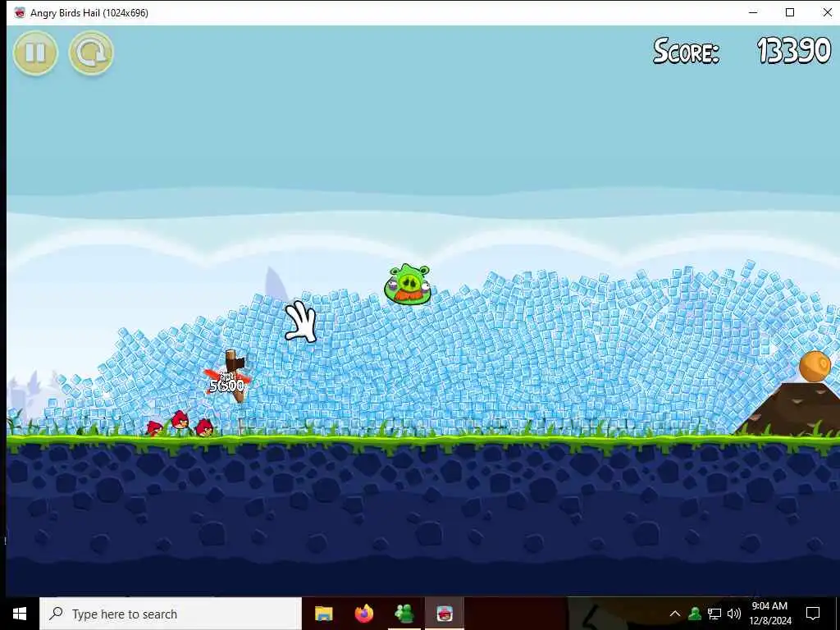
Task: Click the score value 13390
Action: (794, 51)
